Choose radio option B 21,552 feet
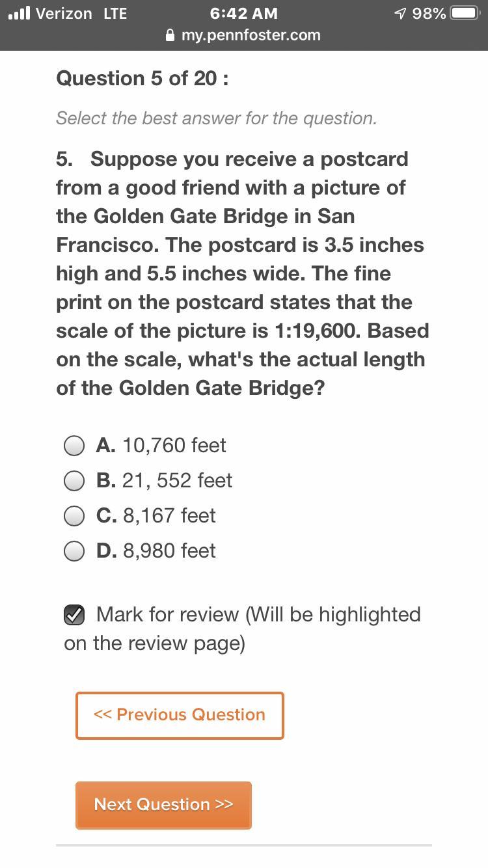This screenshot has height=868, width=488. click(74, 481)
